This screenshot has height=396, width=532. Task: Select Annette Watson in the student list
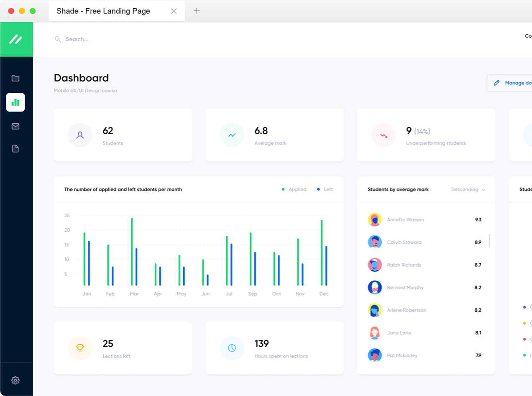point(405,220)
